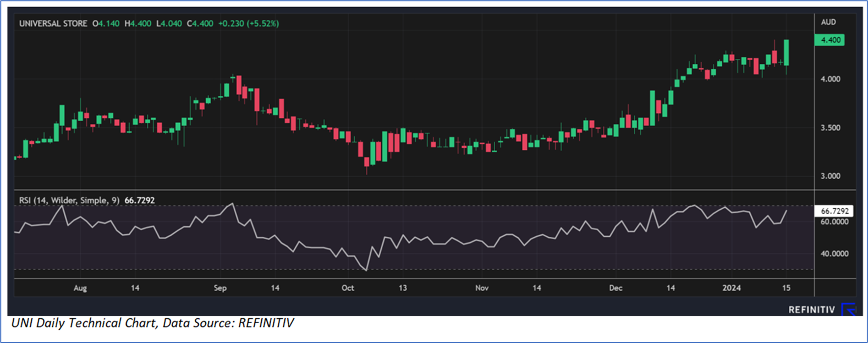868x343 pixels.
Task: Click the Nov date label on time axis
Action: (x=482, y=288)
